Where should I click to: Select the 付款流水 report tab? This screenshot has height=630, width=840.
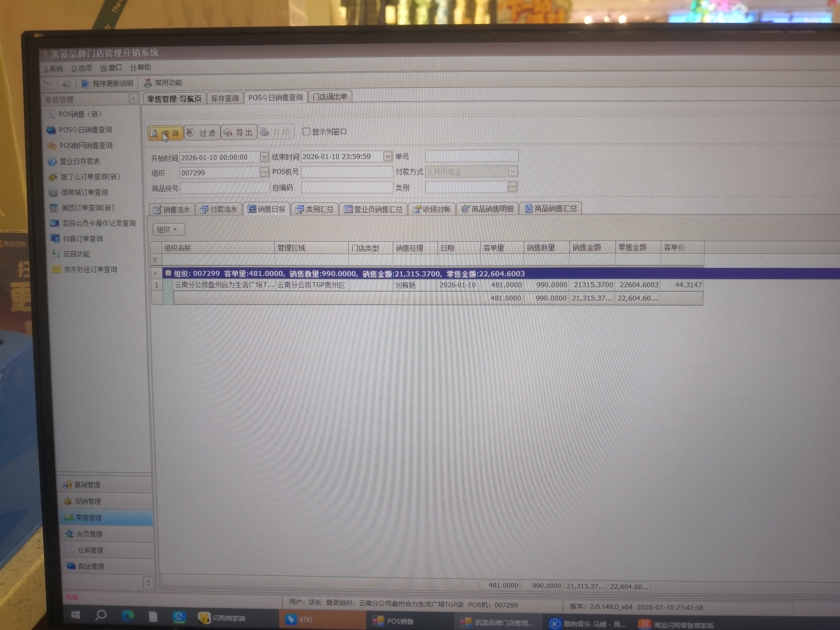219,209
